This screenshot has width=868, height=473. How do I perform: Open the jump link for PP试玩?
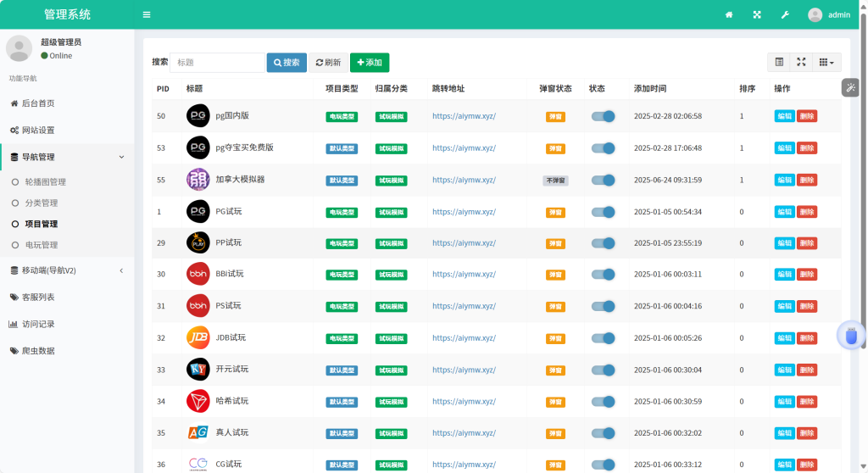464,243
